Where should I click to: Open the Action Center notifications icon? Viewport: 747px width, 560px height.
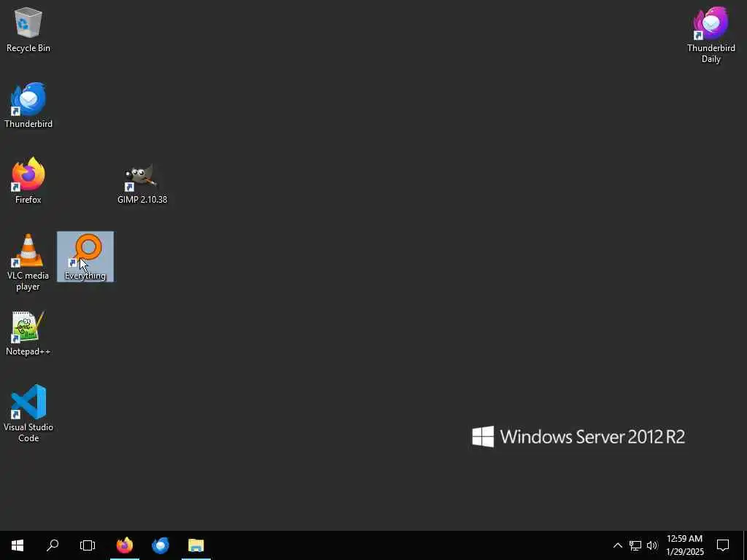click(x=723, y=545)
